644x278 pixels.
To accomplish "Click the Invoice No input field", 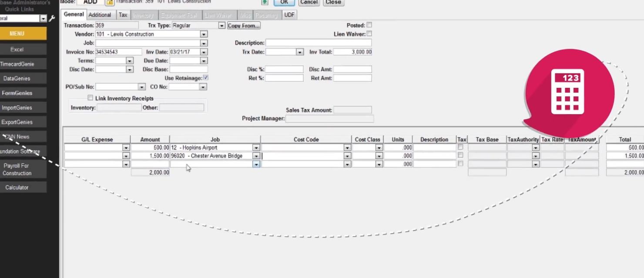I will click(x=117, y=52).
